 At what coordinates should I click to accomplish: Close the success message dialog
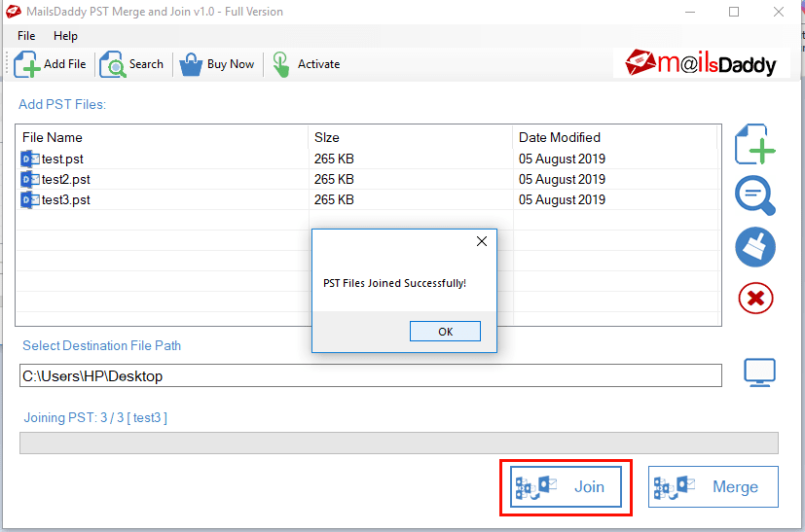[482, 241]
